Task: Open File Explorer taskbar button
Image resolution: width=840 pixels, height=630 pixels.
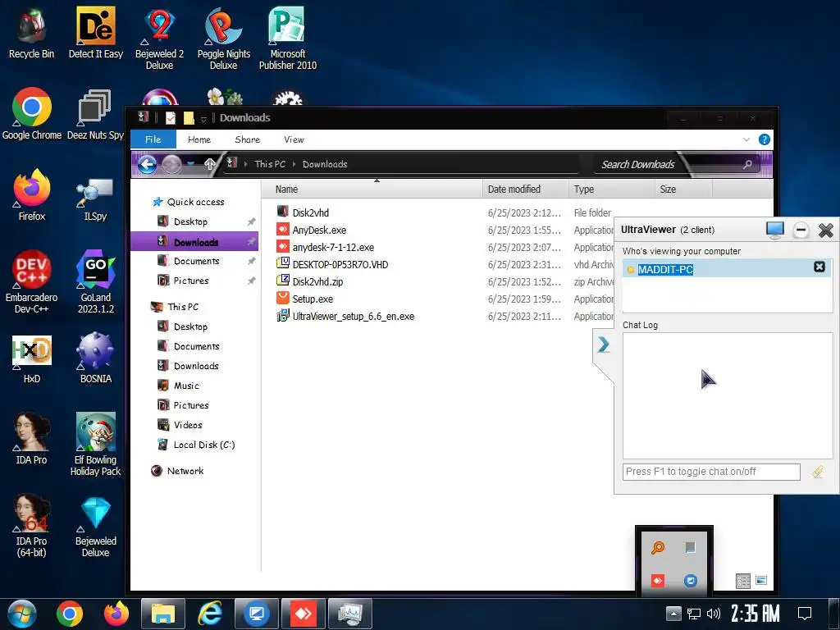Action: (163, 614)
